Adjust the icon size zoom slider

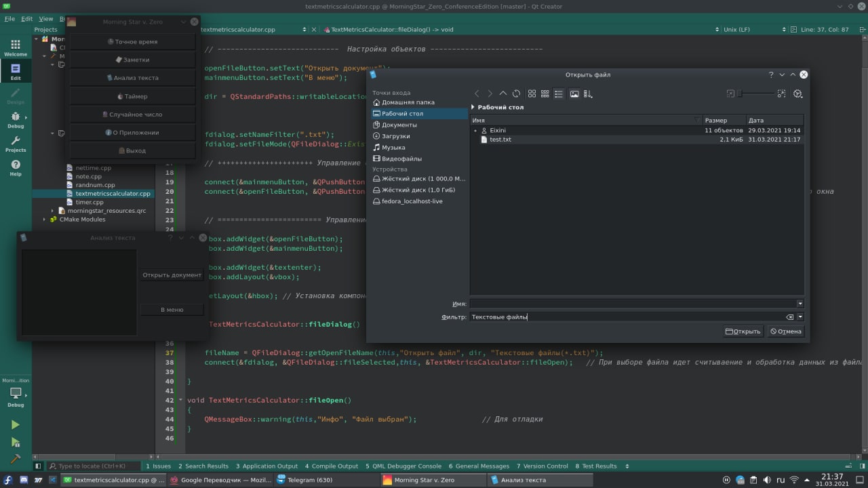(x=756, y=94)
